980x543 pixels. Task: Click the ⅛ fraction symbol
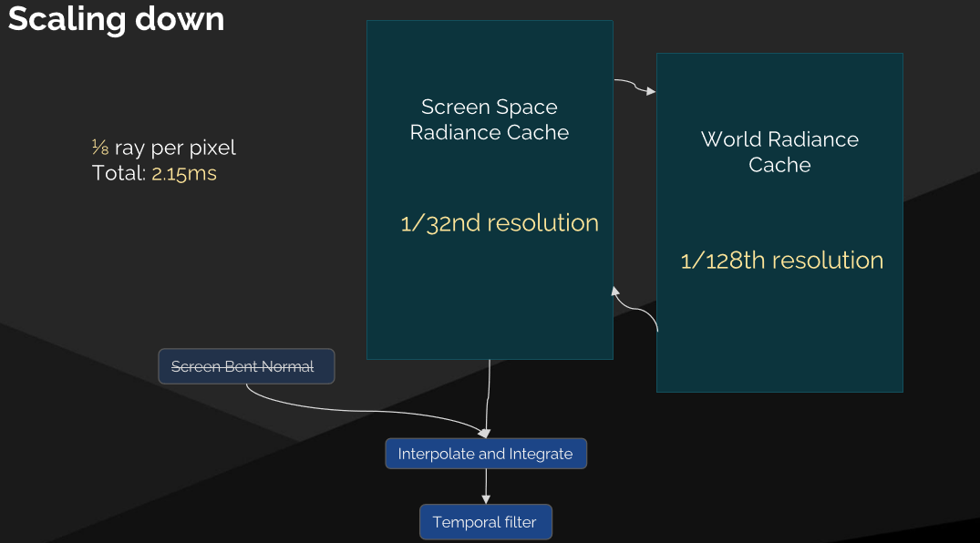point(100,147)
